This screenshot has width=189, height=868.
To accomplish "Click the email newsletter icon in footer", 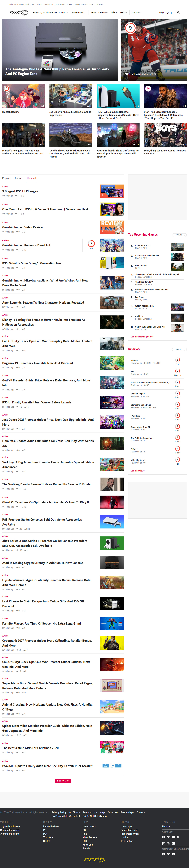I will (173, 843).
